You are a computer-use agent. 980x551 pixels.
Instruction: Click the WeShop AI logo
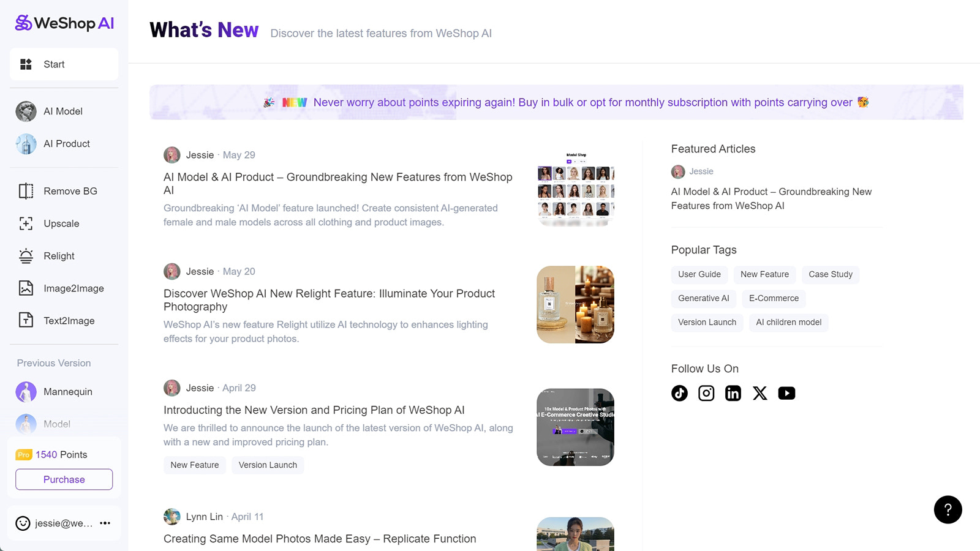tap(64, 23)
